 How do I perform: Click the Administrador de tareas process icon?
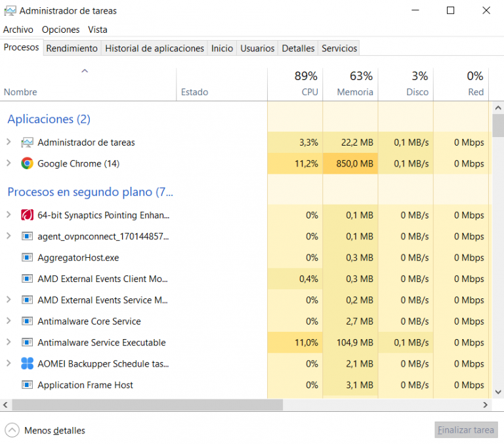click(x=27, y=142)
